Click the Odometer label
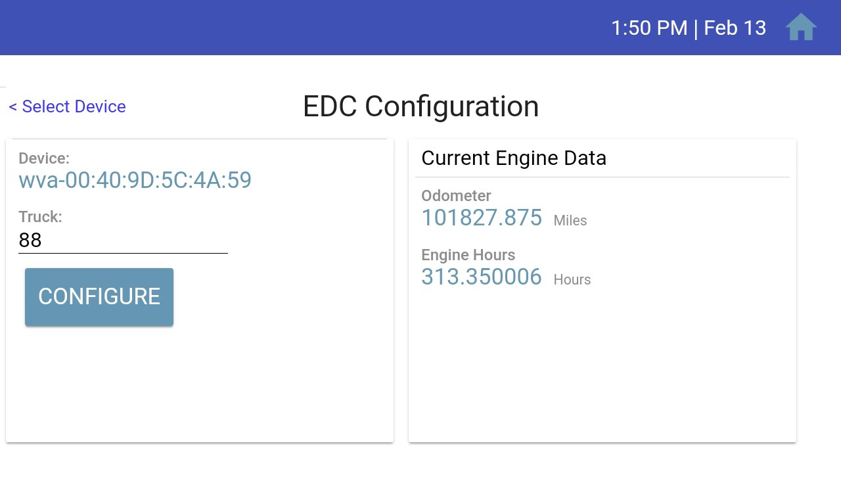 456,196
